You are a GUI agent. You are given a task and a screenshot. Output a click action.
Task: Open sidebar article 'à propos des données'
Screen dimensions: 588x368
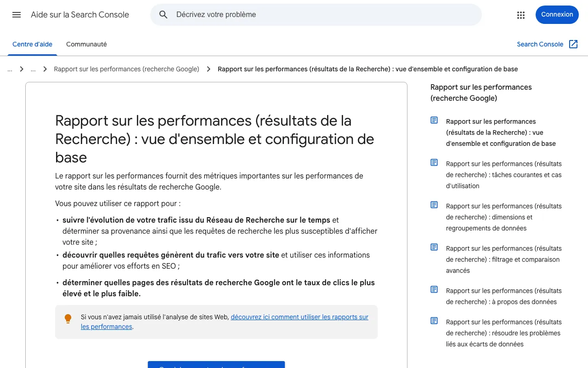tap(504, 296)
